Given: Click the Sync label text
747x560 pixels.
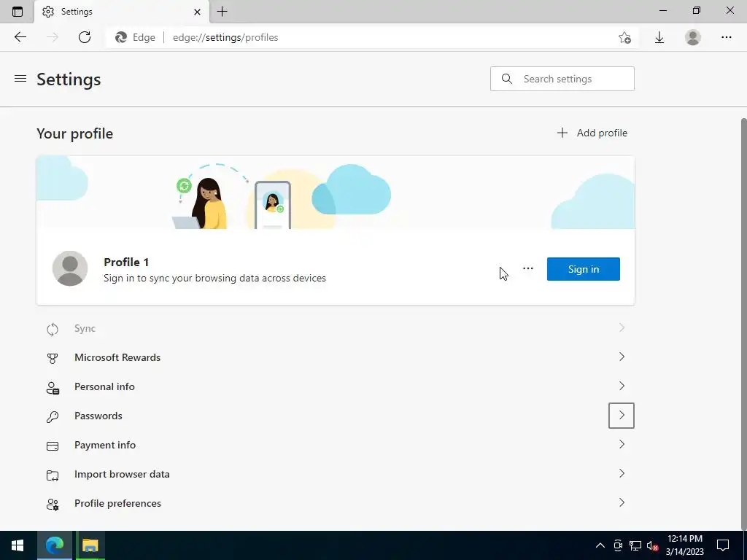Looking at the screenshot, I should [x=85, y=329].
